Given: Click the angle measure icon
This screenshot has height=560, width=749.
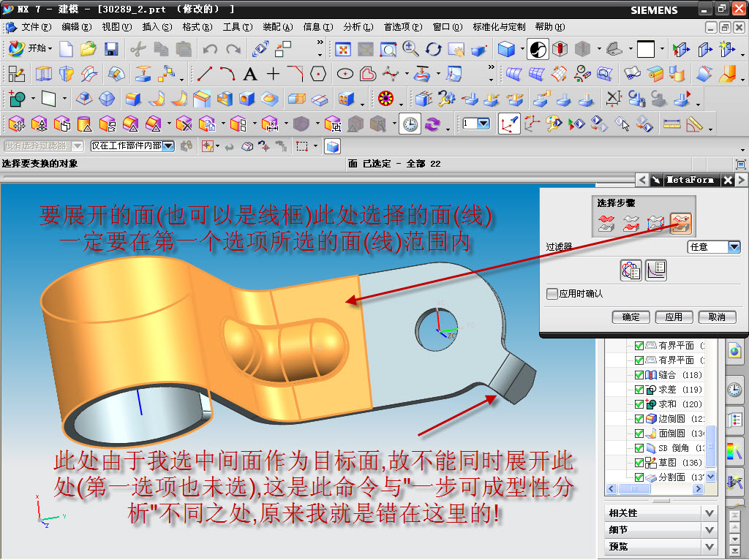Looking at the screenshot, I should pos(695,124).
